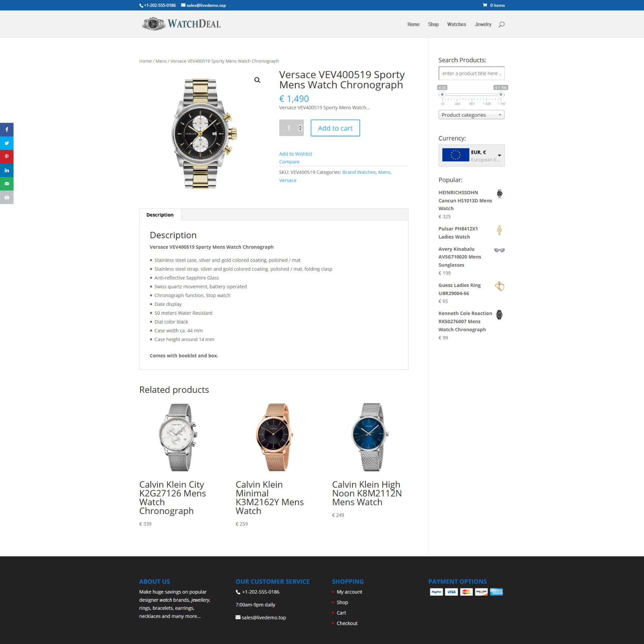This screenshot has height=644, width=644.
Task: Open Shop in the main navigation
Action: 433,25
